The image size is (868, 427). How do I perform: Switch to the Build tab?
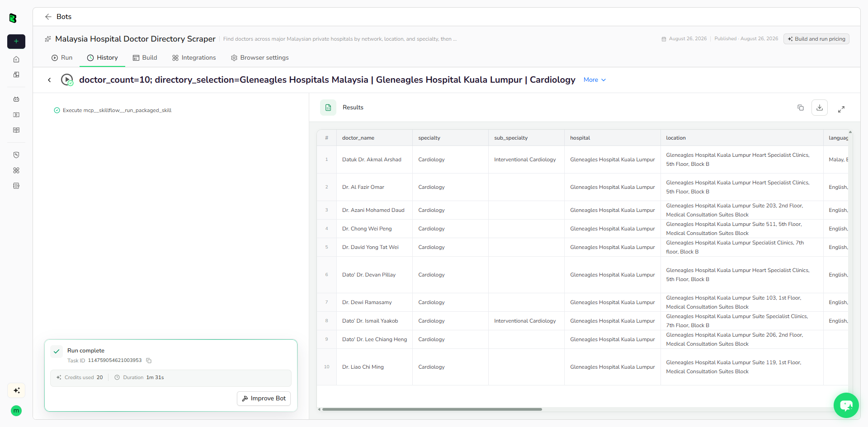click(145, 58)
